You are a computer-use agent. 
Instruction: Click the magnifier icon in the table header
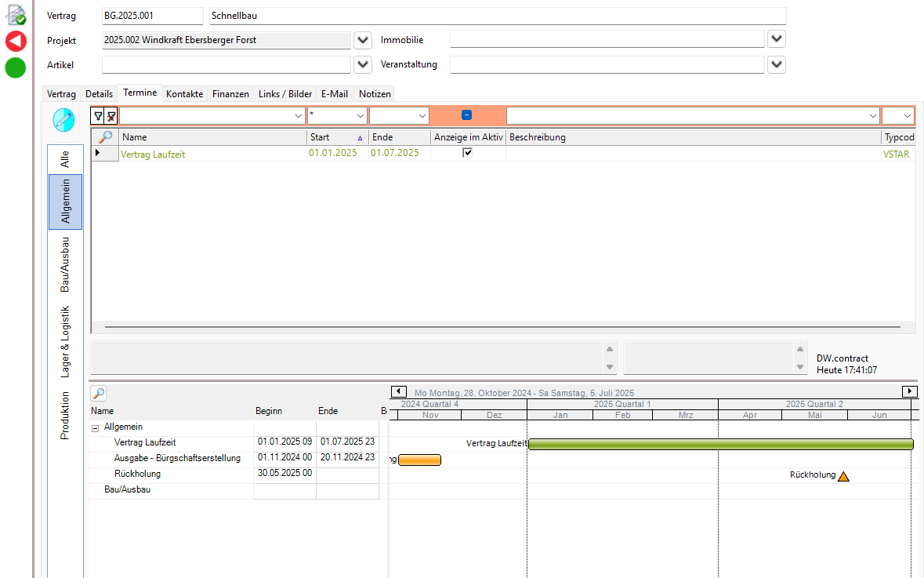[x=106, y=136]
